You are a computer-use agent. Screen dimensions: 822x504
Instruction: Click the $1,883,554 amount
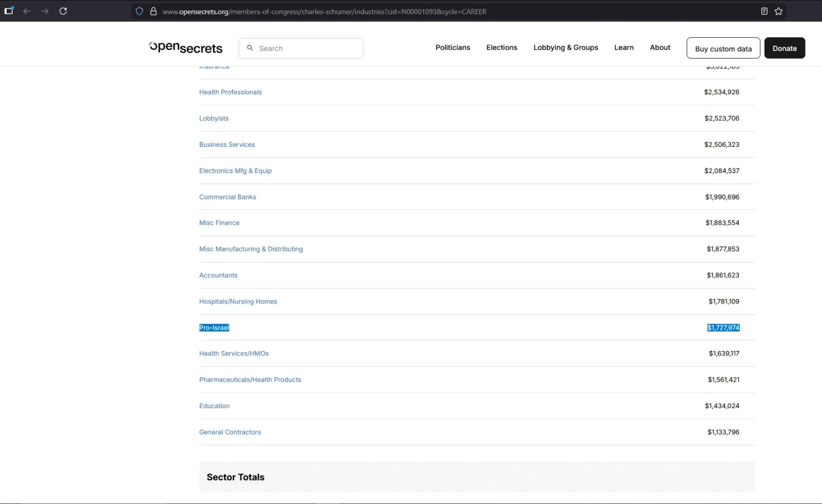(722, 223)
